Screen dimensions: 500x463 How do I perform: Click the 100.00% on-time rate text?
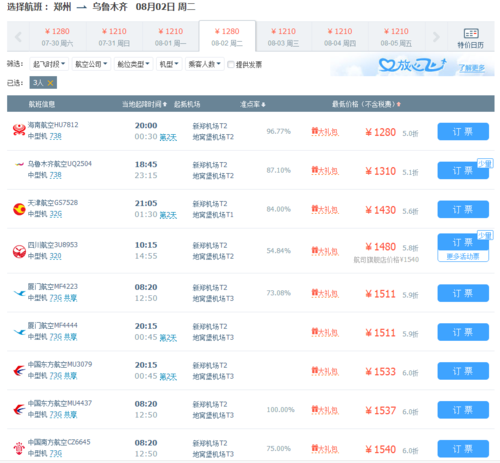pos(280,410)
